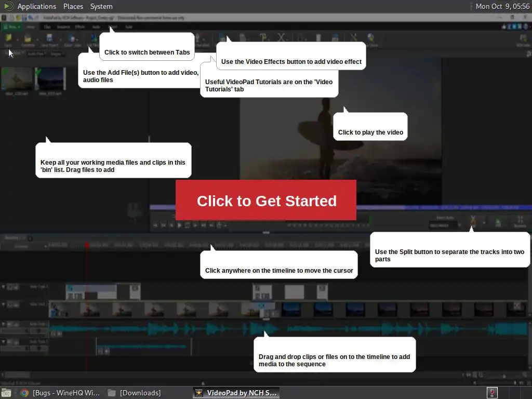
Task: Select the surfer video clip thumbnail in bin
Action: (17, 79)
